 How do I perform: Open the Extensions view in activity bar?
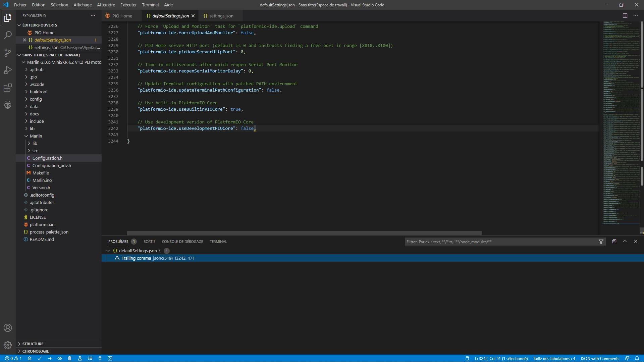coord(8,88)
